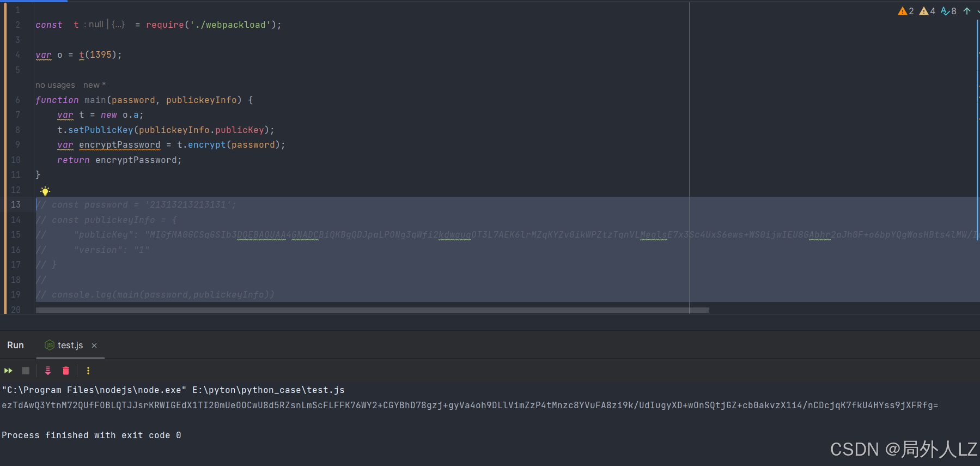Click the warning count 2 indicator

(906, 11)
